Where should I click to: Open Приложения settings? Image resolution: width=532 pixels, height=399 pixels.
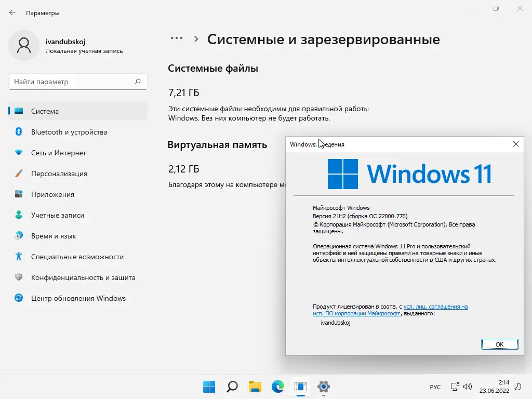[78, 194]
